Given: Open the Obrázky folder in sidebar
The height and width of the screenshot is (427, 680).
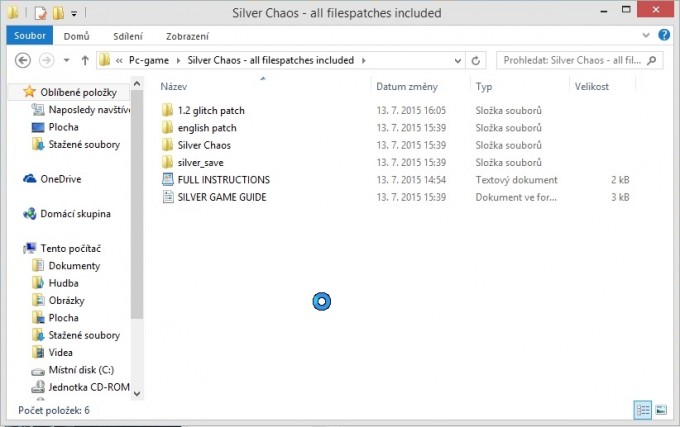Looking at the screenshot, I should pos(66,300).
